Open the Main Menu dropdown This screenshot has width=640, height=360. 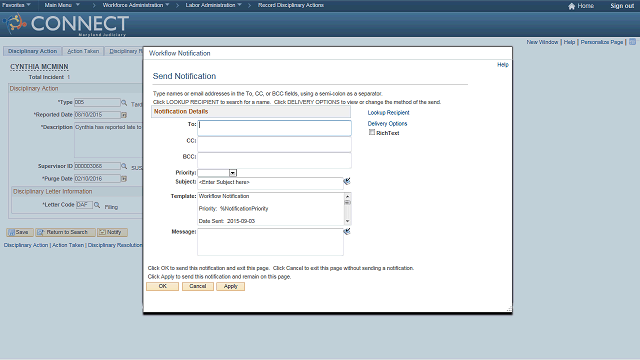[62, 5]
